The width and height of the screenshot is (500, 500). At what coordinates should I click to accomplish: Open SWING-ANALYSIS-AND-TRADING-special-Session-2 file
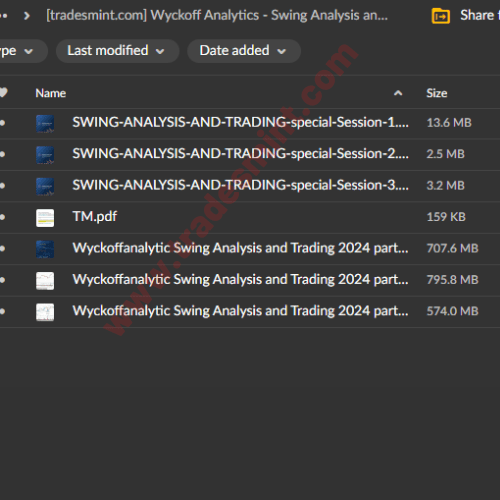pos(240,154)
